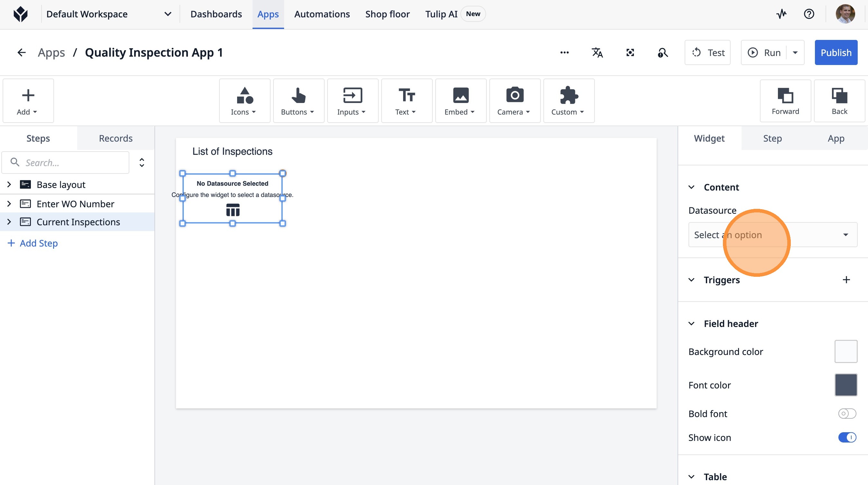Disable the Show icon toggle

tap(847, 437)
